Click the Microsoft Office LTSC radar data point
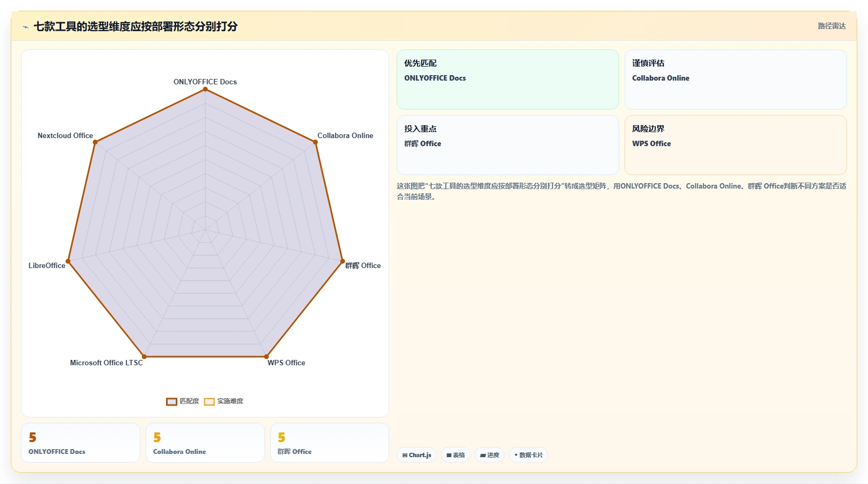The width and height of the screenshot is (868, 484). pos(144,356)
